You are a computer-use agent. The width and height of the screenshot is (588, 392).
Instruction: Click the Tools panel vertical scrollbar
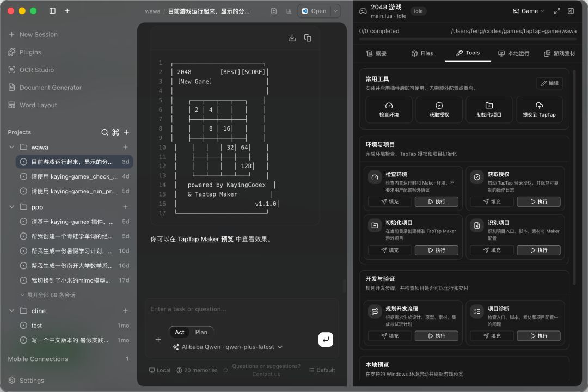574,176
